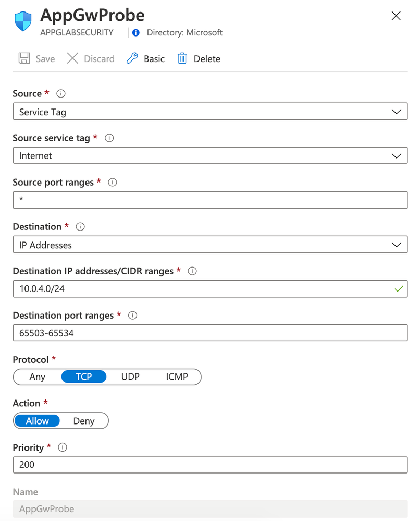Click the info icon beside Source
This screenshot has height=521, width=420.
(x=61, y=94)
